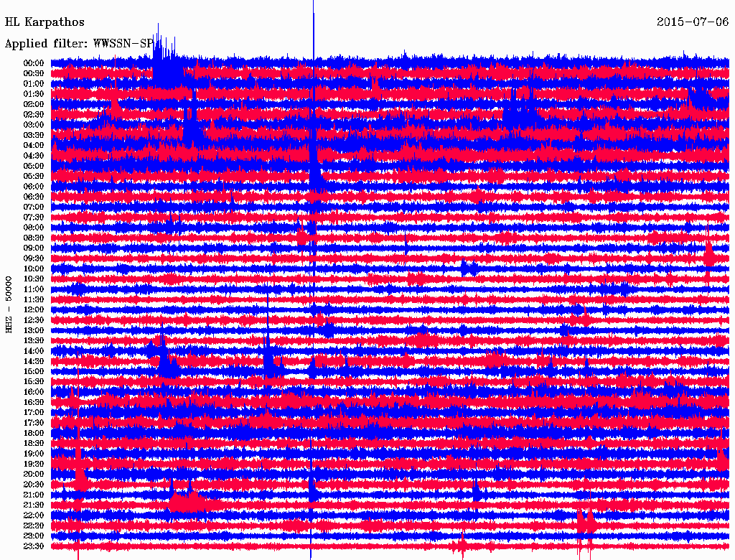Click the 18:00 row label
The height and width of the screenshot is (560, 735).
34,433
